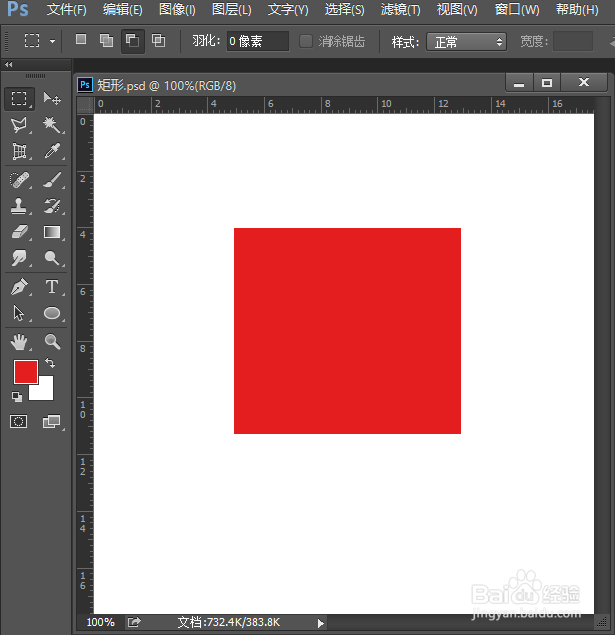Reset default foreground and background colors

coord(17,397)
